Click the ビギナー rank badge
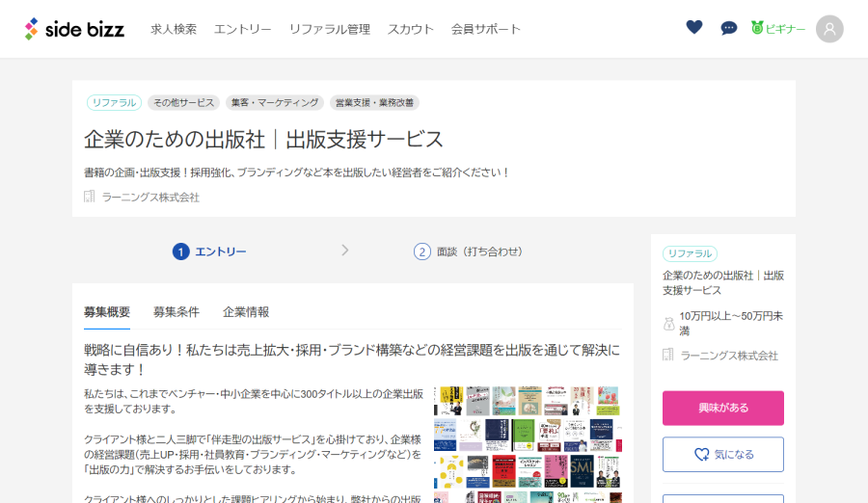The height and width of the screenshot is (503, 868). point(777,28)
